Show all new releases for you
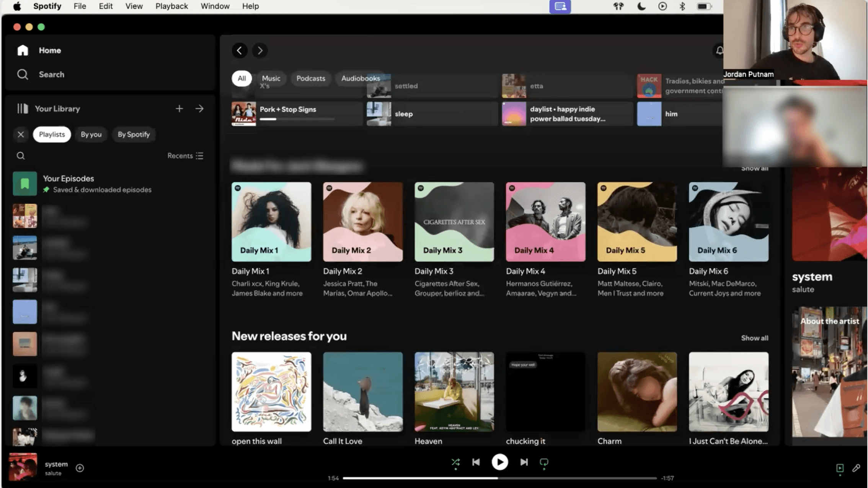Viewport: 868px width, 488px height. tap(754, 338)
